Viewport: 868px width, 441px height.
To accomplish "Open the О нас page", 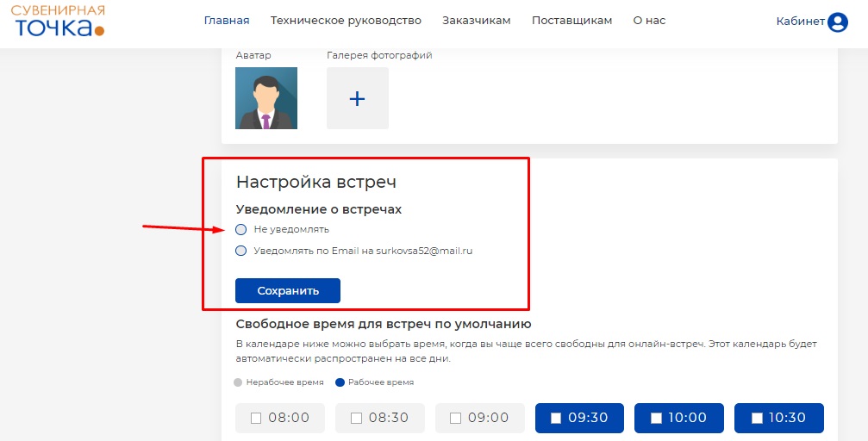I will click(x=649, y=21).
